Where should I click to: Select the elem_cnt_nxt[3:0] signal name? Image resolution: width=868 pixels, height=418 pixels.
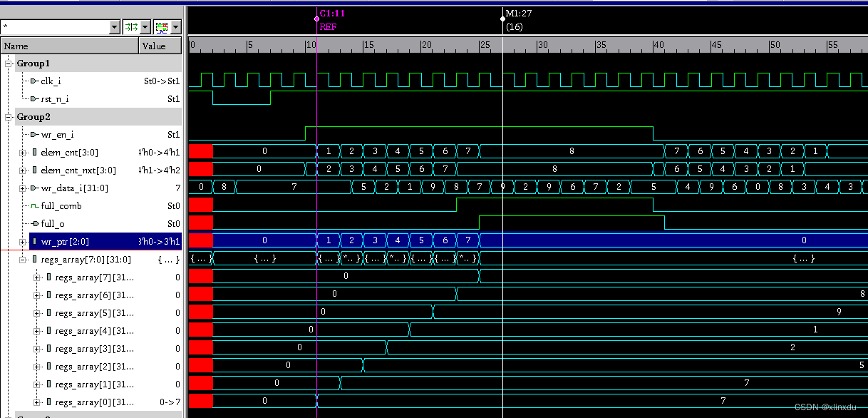pos(78,170)
